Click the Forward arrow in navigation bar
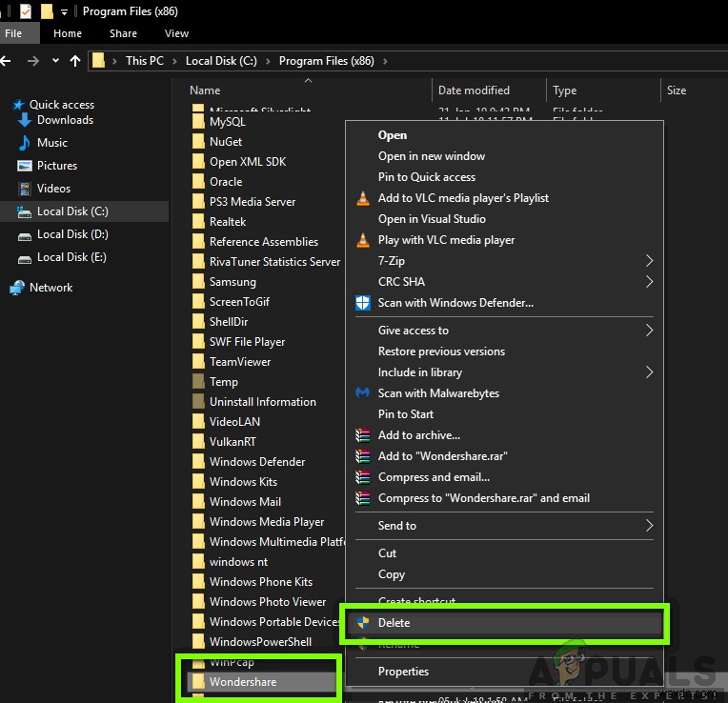This screenshot has width=728, height=703. point(33,61)
